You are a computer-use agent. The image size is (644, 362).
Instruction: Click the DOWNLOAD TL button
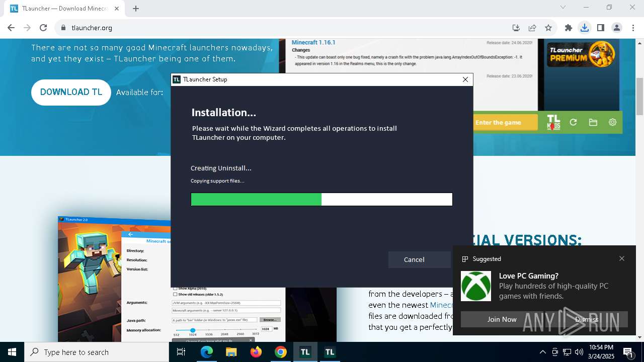point(71,93)
